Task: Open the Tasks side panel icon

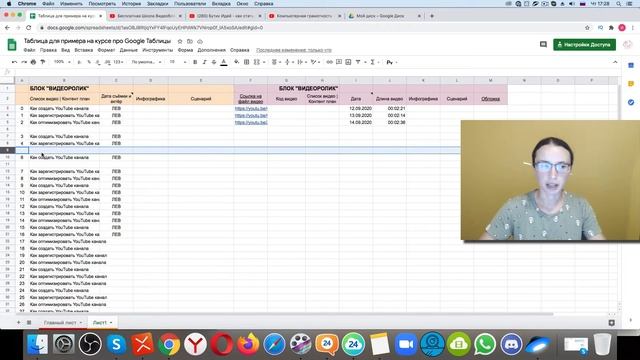Action: coord(631,102)
